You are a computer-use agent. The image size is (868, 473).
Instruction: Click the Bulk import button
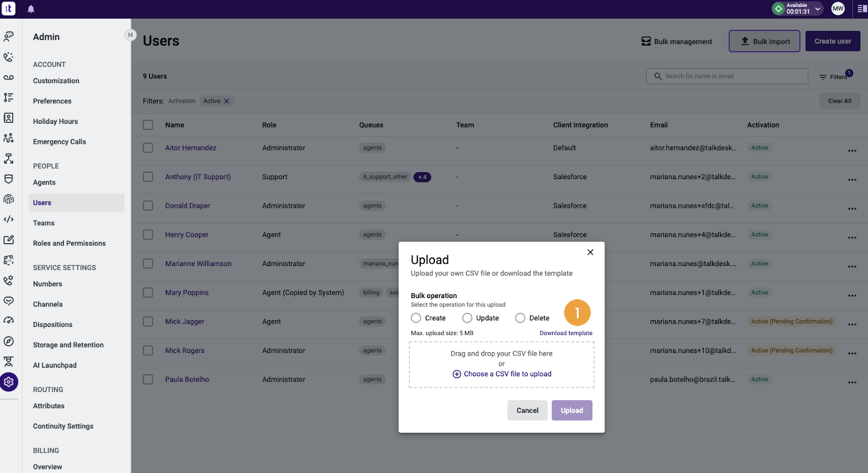point(764,41)
